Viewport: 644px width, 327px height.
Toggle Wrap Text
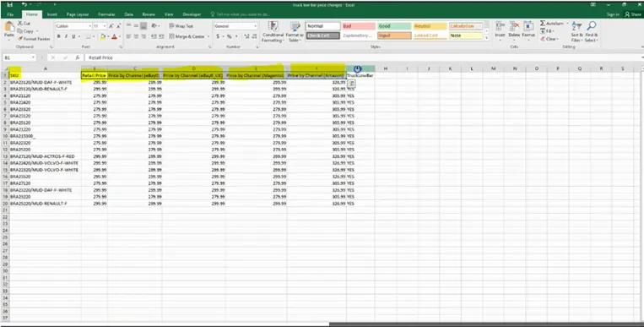point(181,26)
